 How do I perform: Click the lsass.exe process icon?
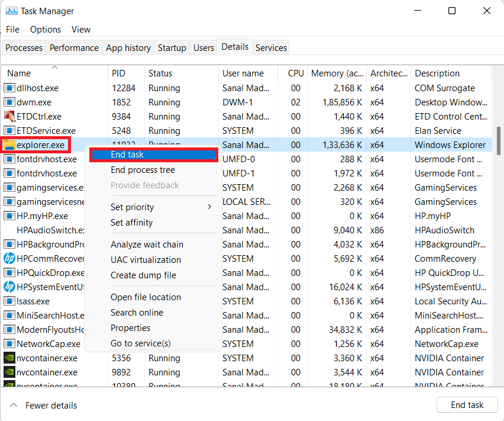point(9,301)
